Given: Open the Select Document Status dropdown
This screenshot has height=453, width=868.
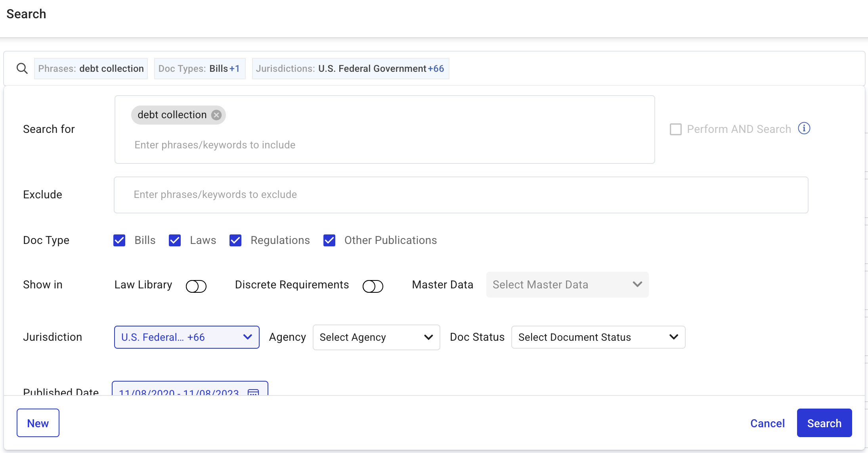Looking at the screenshot, I should click(x=598, y=337).
